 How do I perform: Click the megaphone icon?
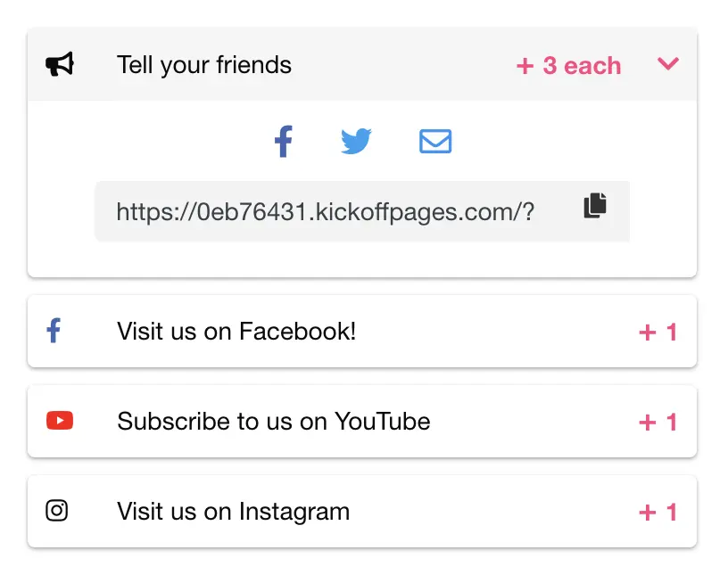(x=59, y=64)
